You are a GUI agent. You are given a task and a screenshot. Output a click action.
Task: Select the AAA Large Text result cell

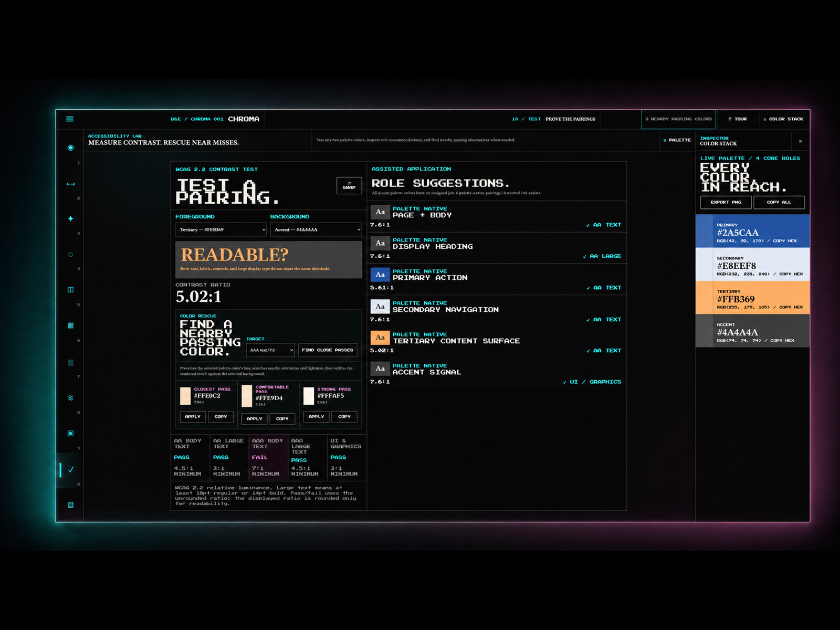point(307,457)
